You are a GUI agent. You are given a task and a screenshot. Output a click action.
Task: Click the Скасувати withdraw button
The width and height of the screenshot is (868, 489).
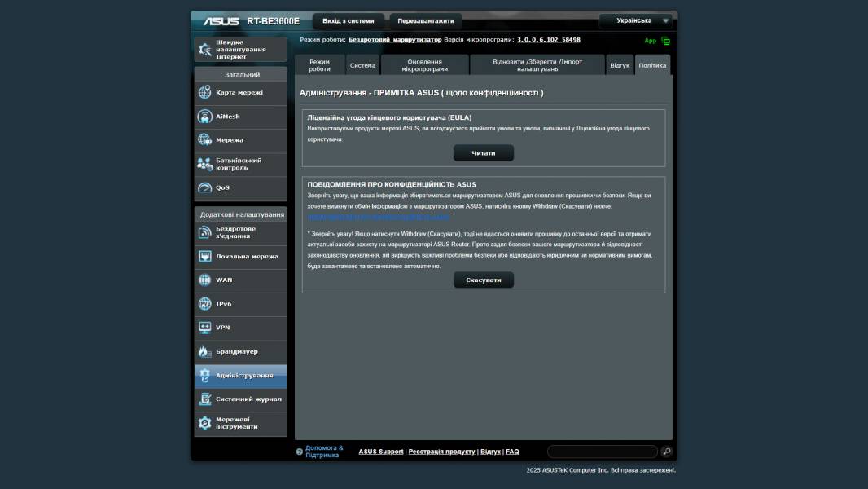(484, 280)
